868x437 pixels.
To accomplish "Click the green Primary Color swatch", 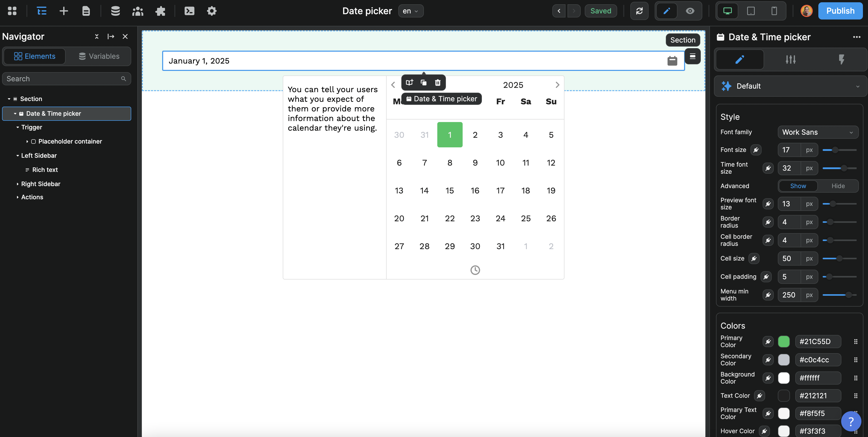I will pyautogui.click(x=784, y=341).
